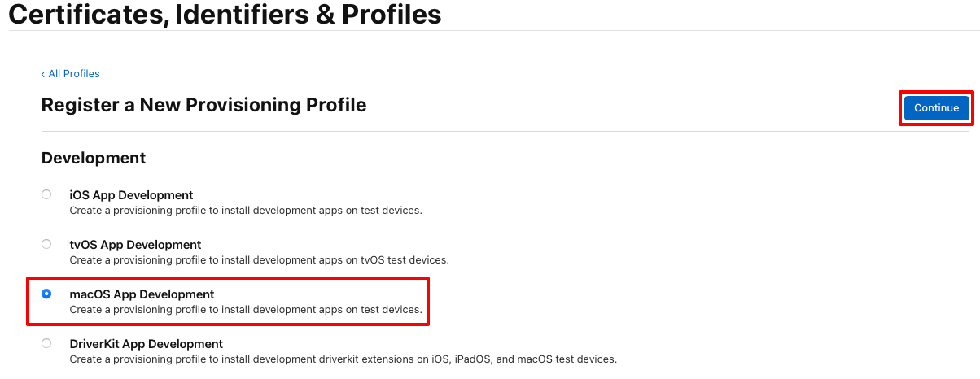Select tvOS App Development radio button
The height and width of the screenshot is (379, 980).
click(46, 244)
